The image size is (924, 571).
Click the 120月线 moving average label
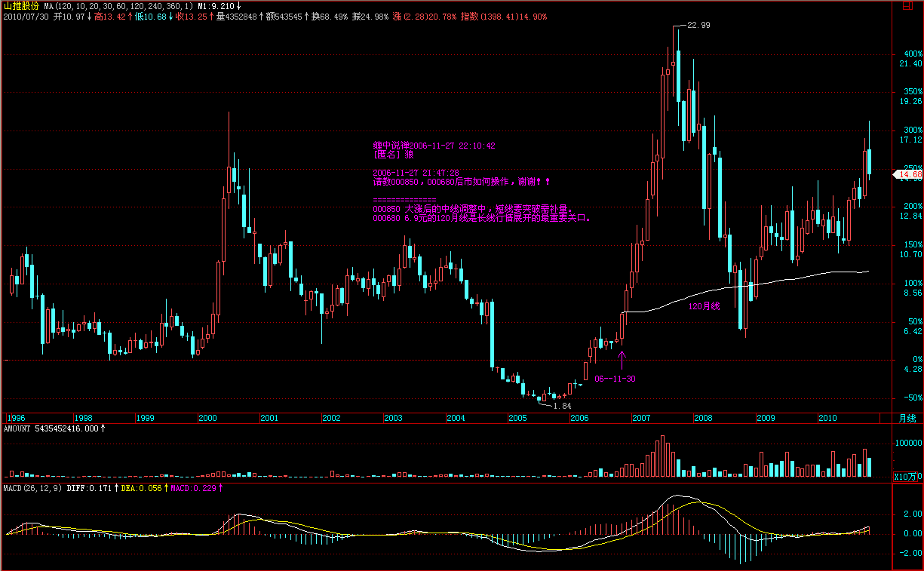(705, 307)
